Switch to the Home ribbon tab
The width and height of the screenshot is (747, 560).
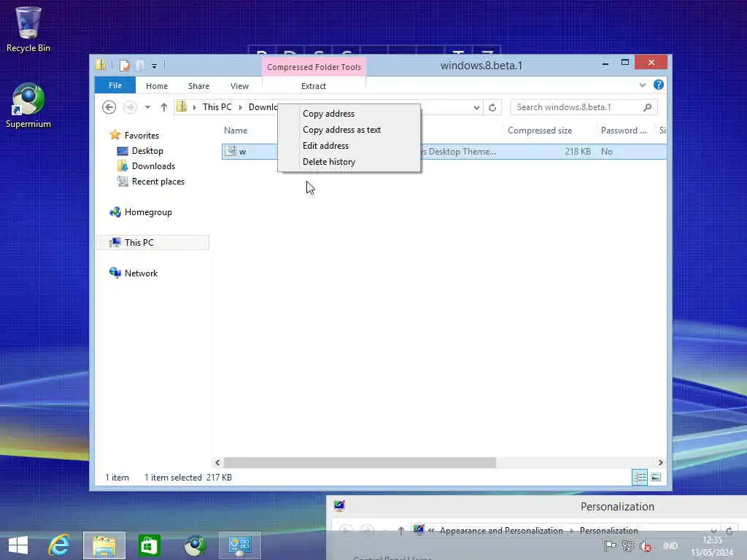(x=157, y=86)
